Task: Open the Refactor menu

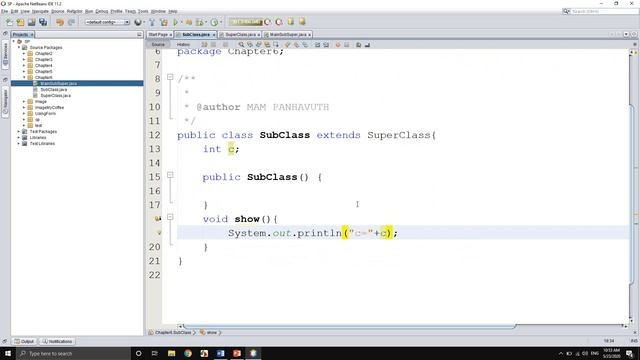Action: [75, 11]
